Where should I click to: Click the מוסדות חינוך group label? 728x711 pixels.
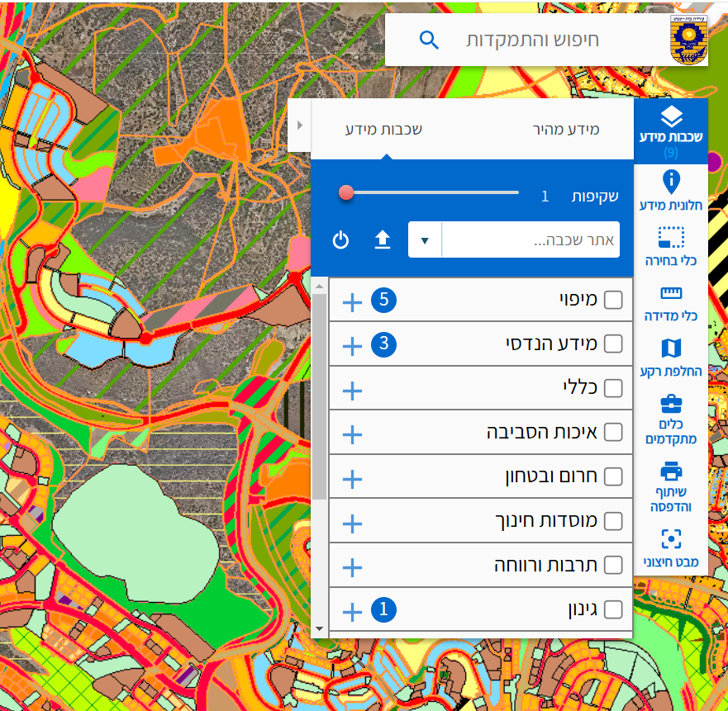point(546,521)
